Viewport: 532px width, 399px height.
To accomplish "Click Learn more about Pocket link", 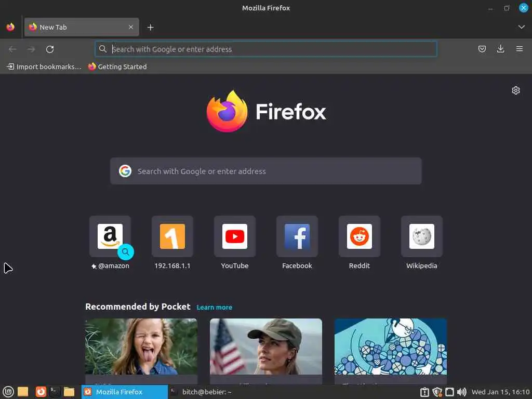I will coord(215,308).
